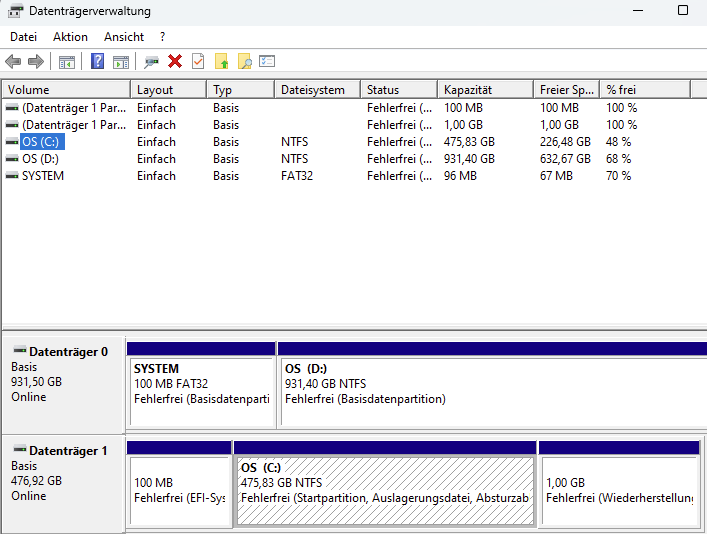This screenshot has height=534, width=707.
Task: Click the 226,48 GB free space cell
Action: (565, 142)
